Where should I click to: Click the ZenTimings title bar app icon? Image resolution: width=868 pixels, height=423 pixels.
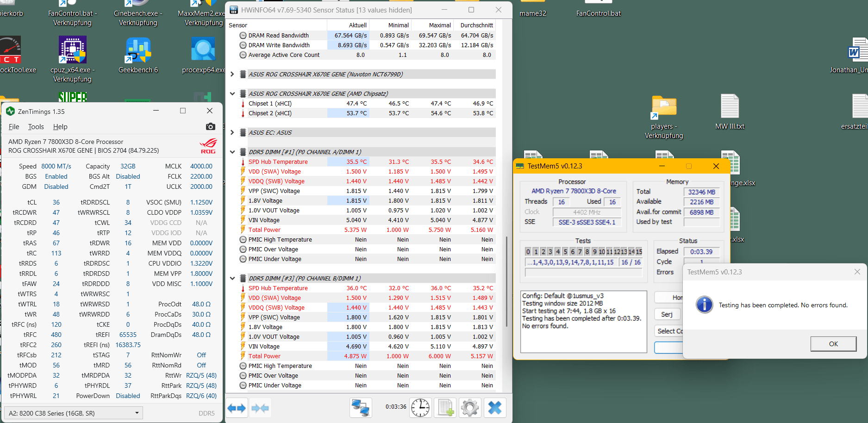pyautogui.click(x=10, y=111)
